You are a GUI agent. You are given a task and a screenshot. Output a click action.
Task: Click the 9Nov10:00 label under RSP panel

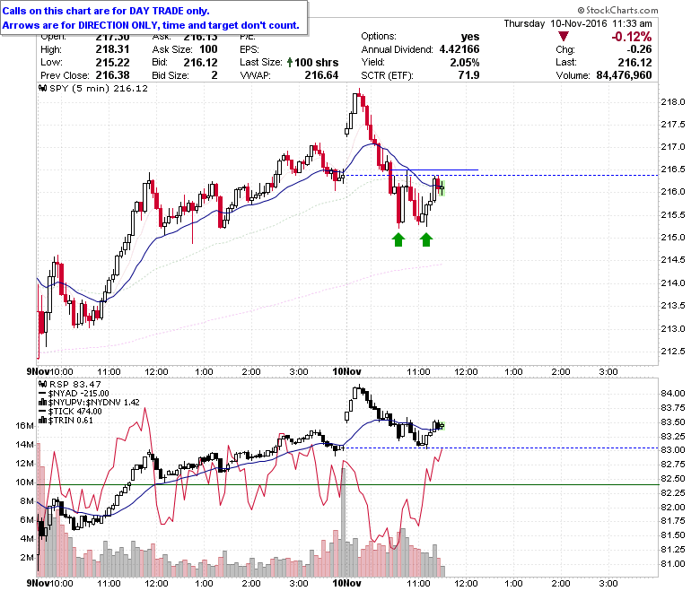49,583
